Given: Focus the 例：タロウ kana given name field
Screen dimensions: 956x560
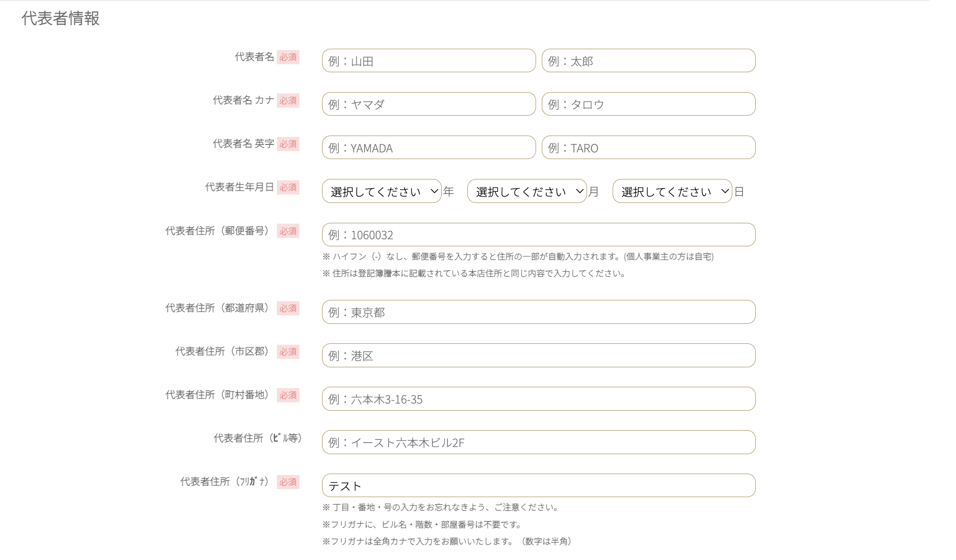Looking at the screenshot, I should [649, 104].
